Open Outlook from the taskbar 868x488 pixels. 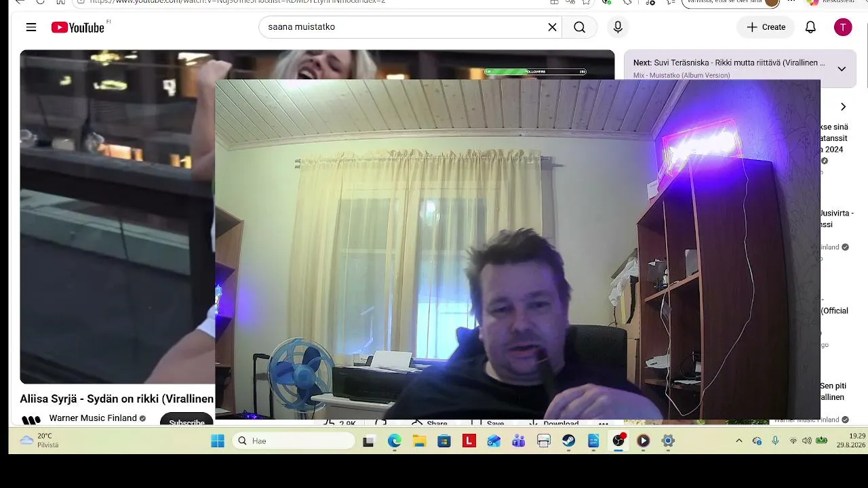coord(494,441)
